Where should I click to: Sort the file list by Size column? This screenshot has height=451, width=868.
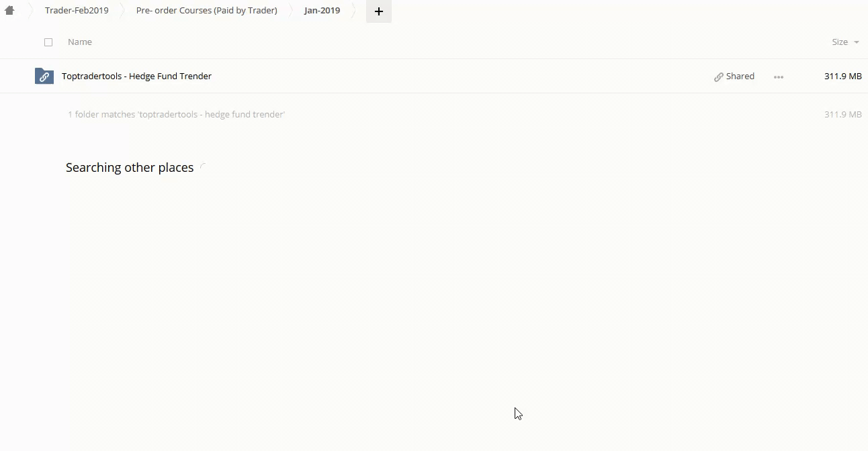point(839,42)
